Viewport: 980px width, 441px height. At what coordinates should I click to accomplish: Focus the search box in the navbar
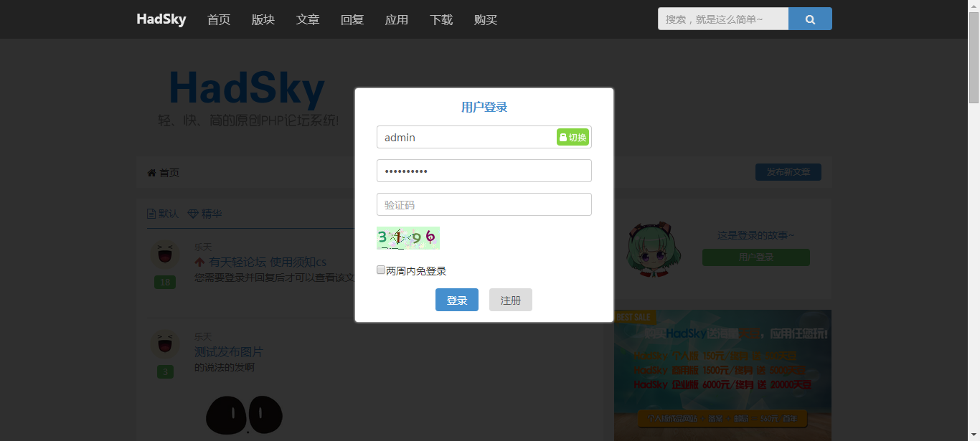[x=723, y=19]
